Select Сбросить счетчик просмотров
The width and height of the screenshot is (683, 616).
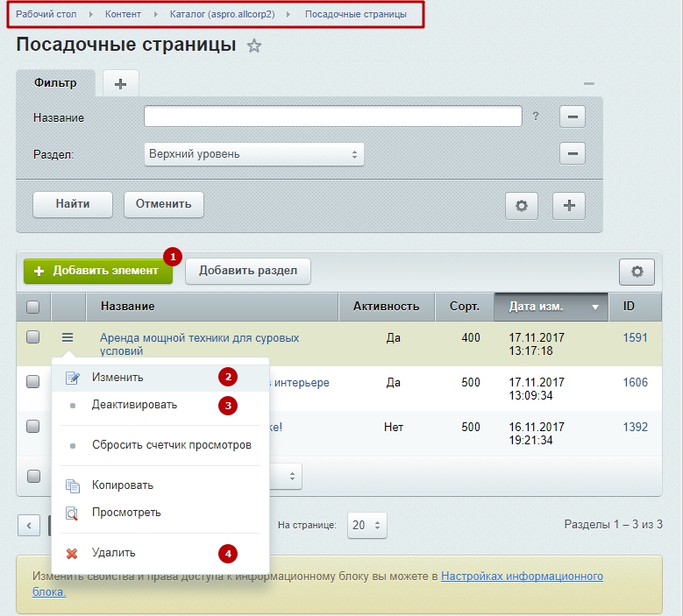pyautogui.click(x=160, y=445)
